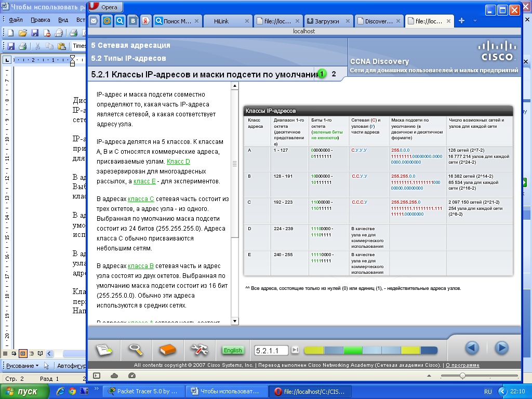Open the orange glossary book icon
This screenshot has height=399, width=532.
168,350
